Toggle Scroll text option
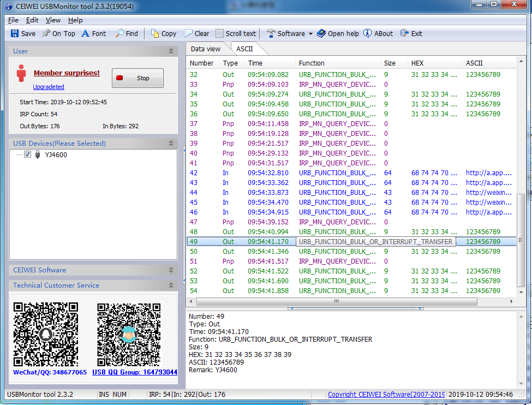Viewport: 532px width, 405px height. tap(236, 33)
